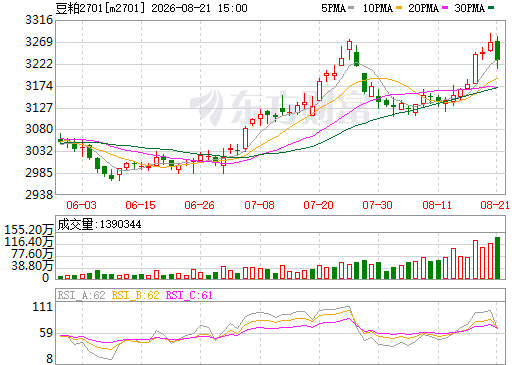This screenshot has width=520, height=365.
Task: Click the 06-15 date axis marker
Action: [x=140, y=205]
